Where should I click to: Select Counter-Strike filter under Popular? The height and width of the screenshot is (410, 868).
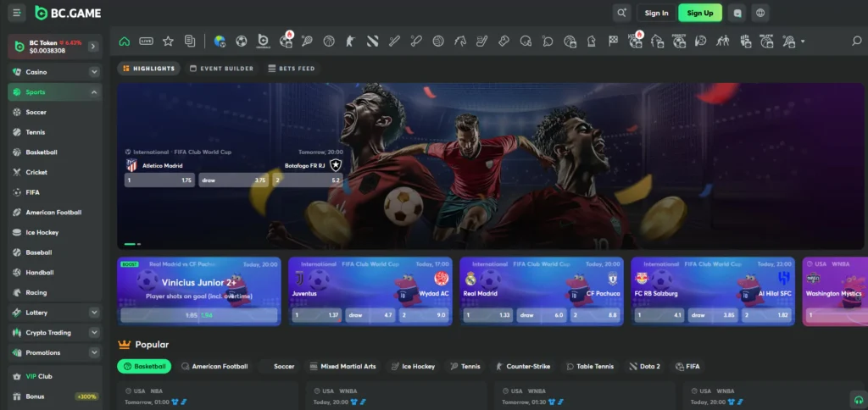click(523, 366)
